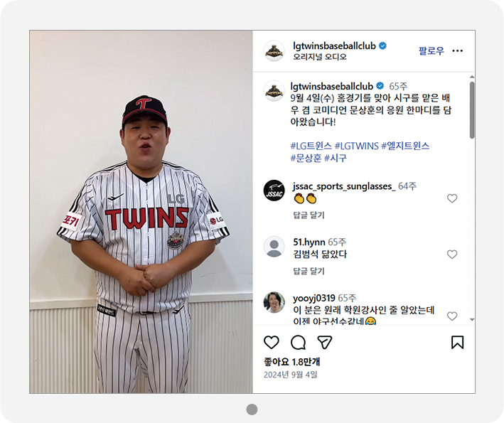Open jssac_sports_sunglasses_ profile avatar
Image resolution: width=504 pixels, height=423 pixels.
[x=274, y=191]
